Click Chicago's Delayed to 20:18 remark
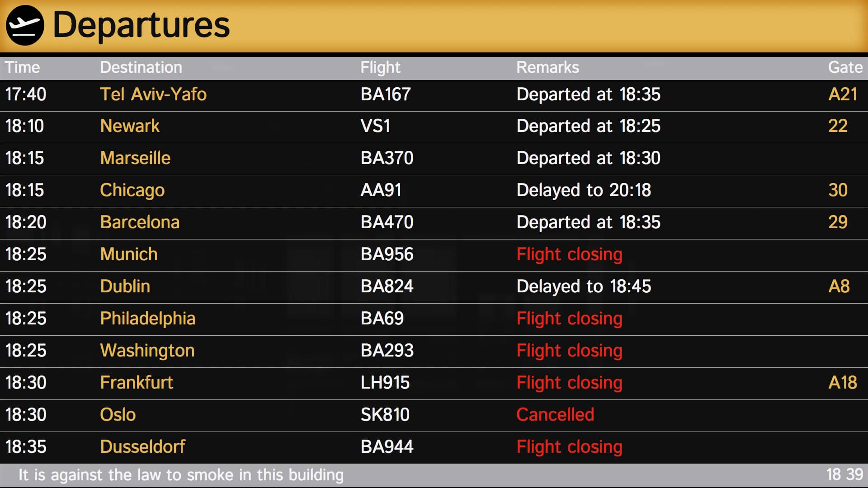The image size is (868, 488). pos(584,190)
